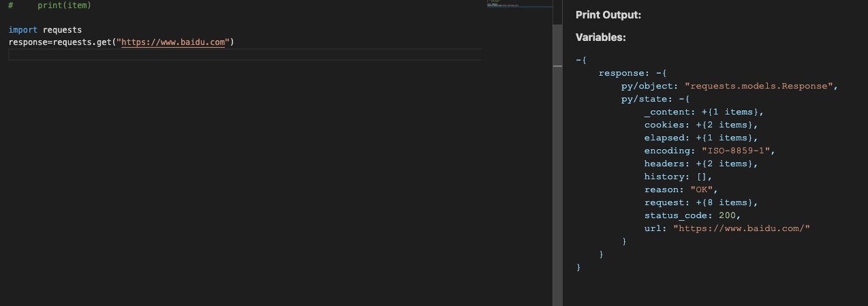Open the https://www.baidu.com link in code

tap(174, 43)
